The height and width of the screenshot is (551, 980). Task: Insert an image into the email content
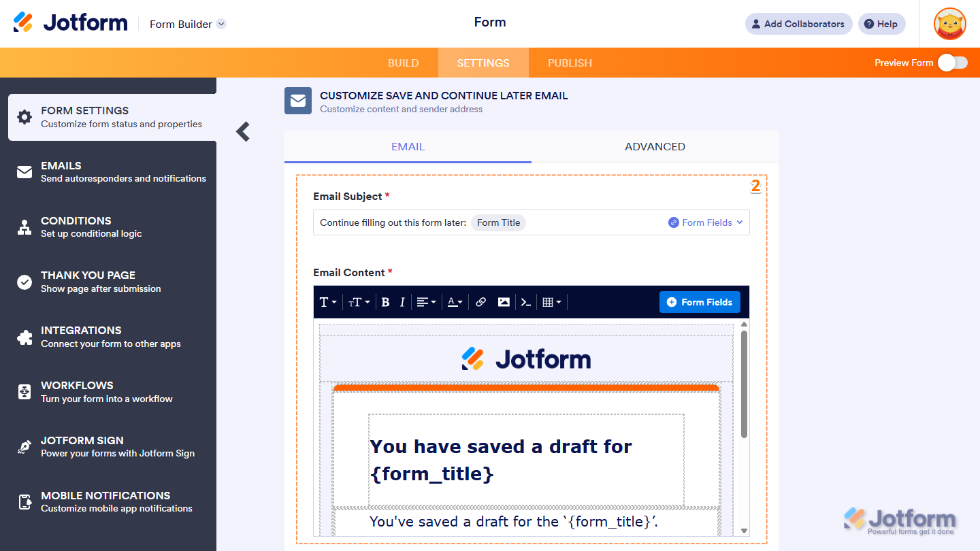[503, 301]
